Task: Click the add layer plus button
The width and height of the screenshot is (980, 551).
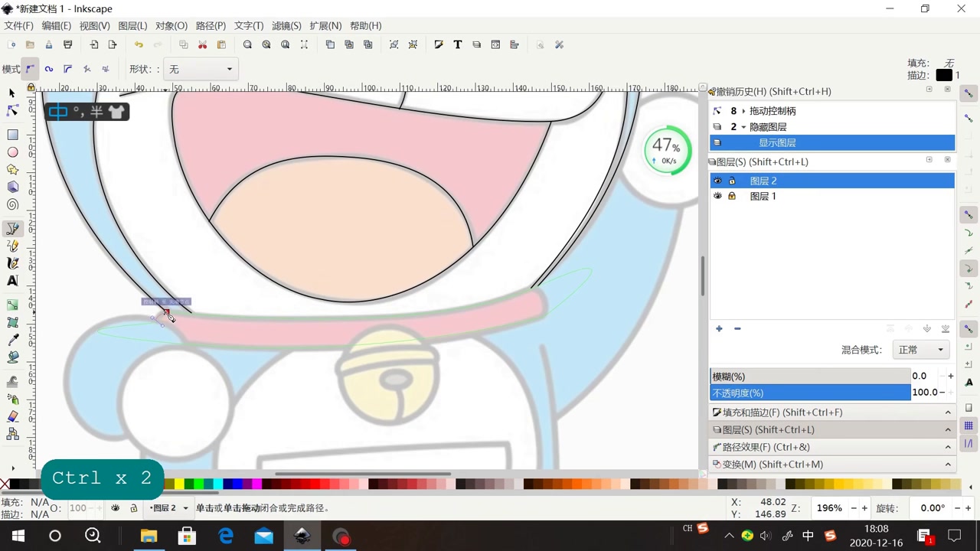Action: point(719,328)
